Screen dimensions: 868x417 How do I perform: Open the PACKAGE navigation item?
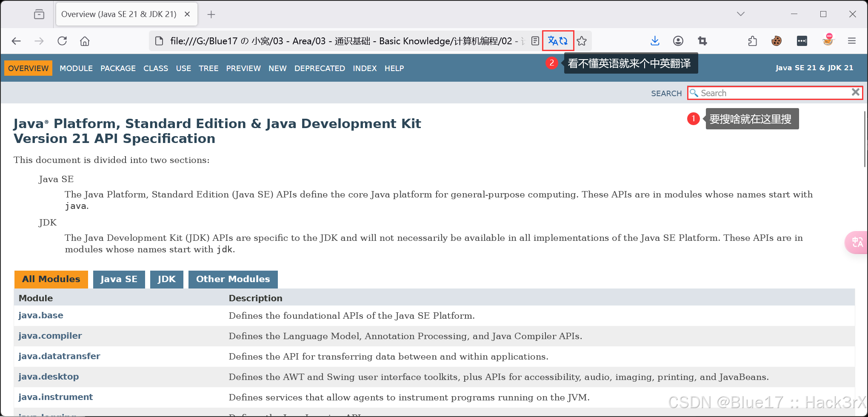[118, 68]
